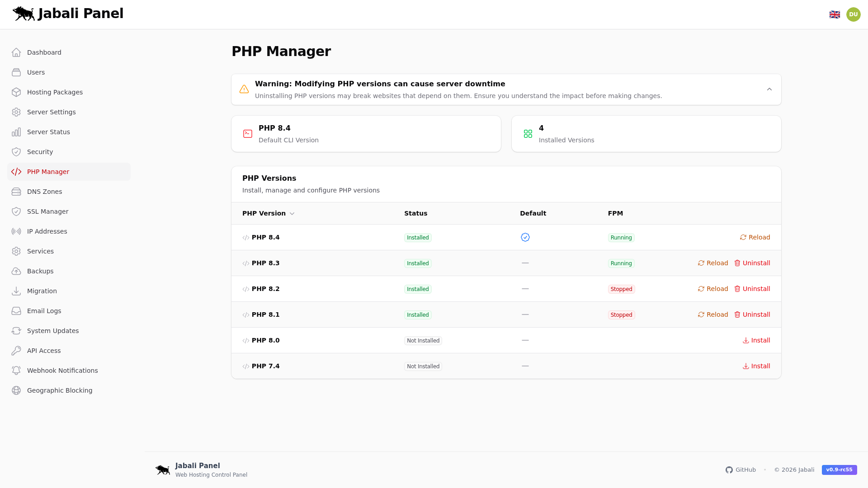Open the Geographic Blocking globe icon

(17, 390)
